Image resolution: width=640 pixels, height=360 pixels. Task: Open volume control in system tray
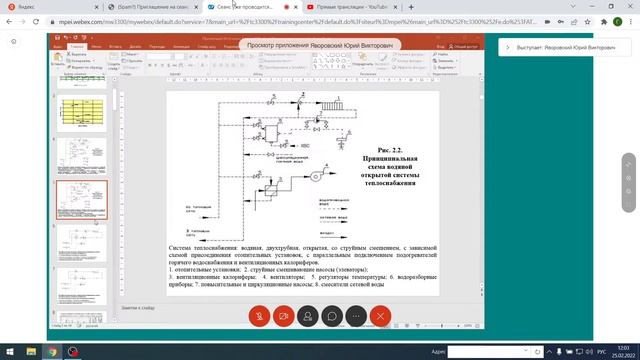589,351
